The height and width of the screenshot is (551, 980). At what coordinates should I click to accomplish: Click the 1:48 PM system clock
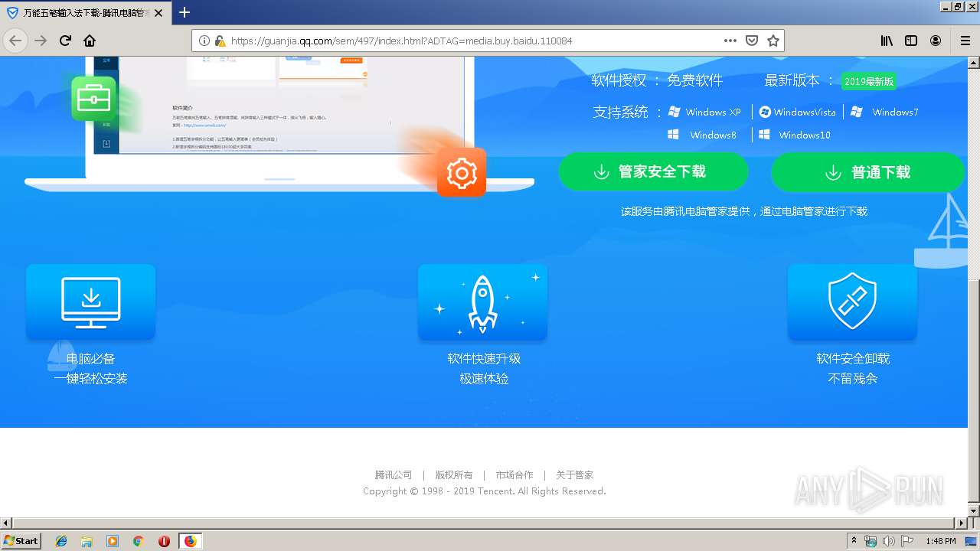point(940,541)
